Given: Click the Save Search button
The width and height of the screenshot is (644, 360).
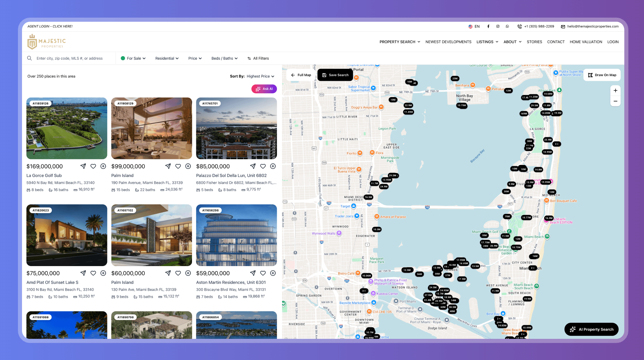Looking at the screenshot, I should pos(335,75).
